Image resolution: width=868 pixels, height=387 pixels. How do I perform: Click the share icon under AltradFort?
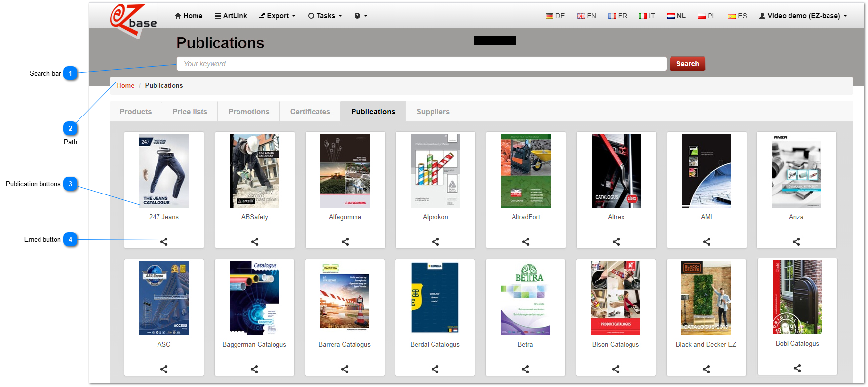tap(526, 242)
